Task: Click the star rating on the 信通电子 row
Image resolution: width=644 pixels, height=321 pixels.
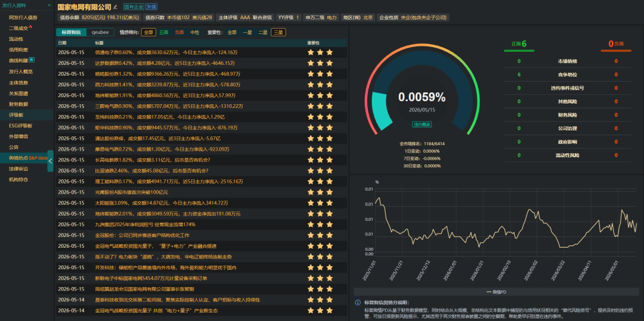Action: tap(320, 52)
